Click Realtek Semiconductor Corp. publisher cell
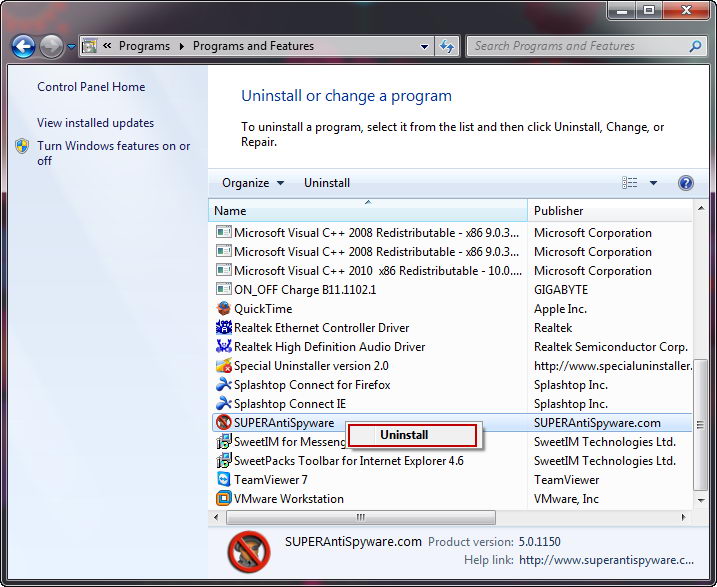The width and height of the screenshot is (717, 587). point(610,347)
